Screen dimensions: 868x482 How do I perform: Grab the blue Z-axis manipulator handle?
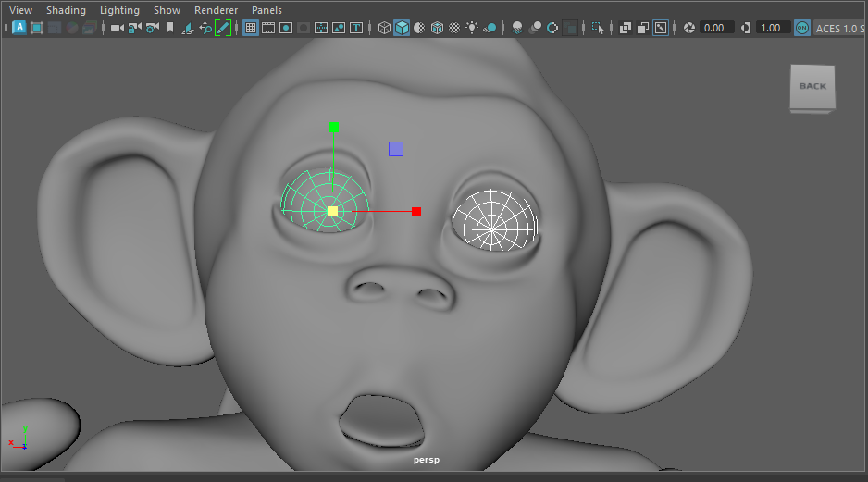(x=396, y=149)
